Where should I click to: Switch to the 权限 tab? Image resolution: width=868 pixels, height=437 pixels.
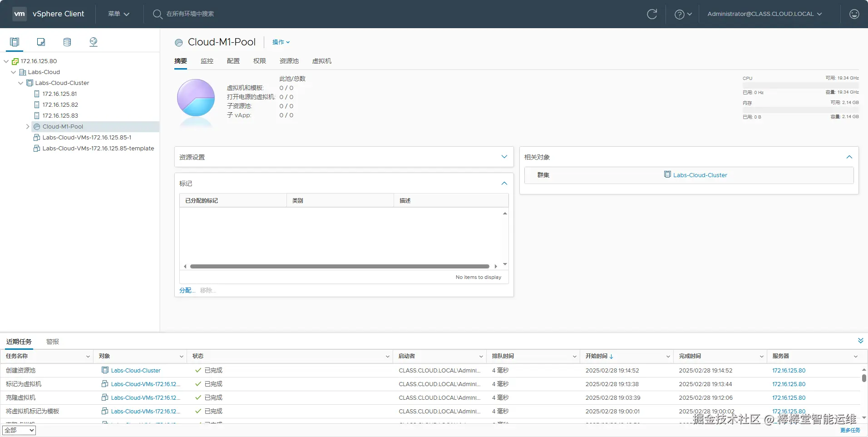pyautogui.click(x=260, y=61)
